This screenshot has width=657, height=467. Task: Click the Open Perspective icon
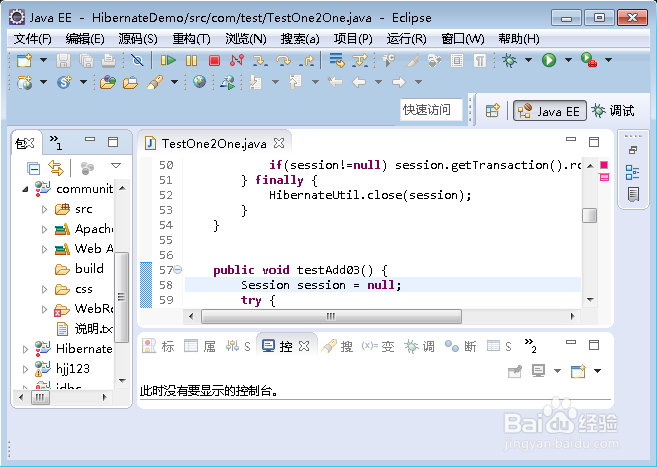pos(493,111)
